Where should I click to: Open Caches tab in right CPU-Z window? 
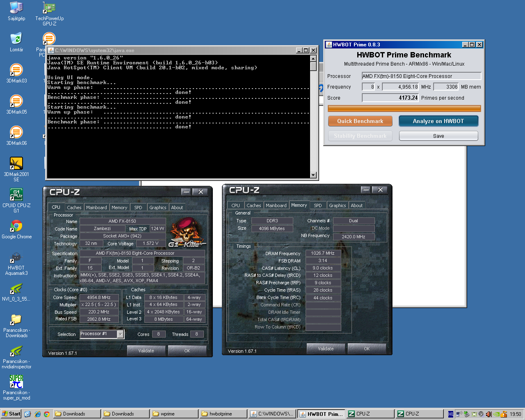254,205
